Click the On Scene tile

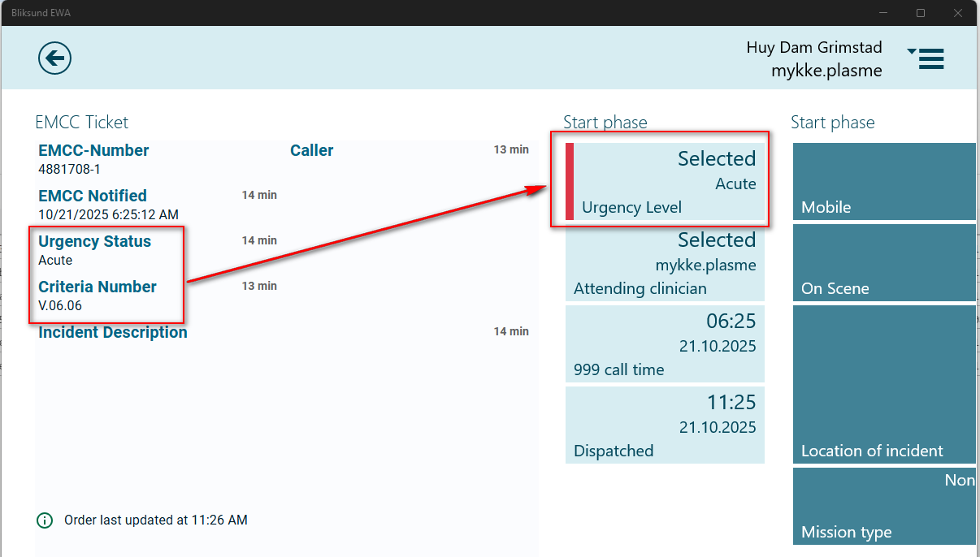[884, 262]
